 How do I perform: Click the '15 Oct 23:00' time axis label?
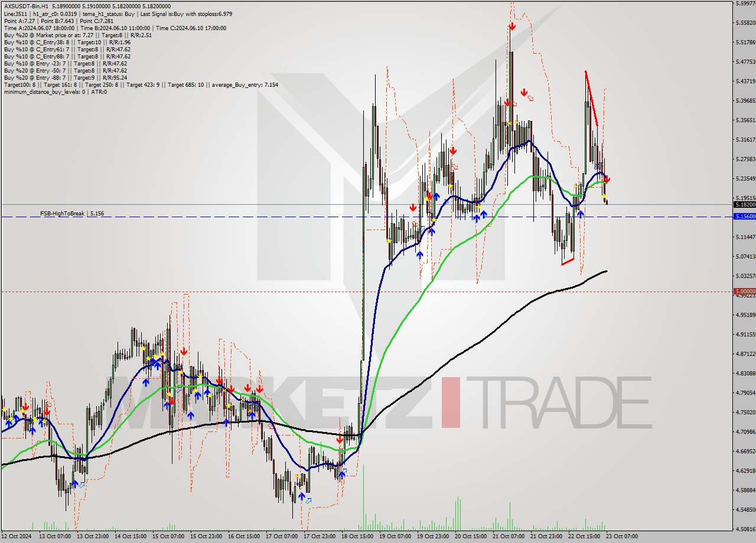tap(206, 537)
